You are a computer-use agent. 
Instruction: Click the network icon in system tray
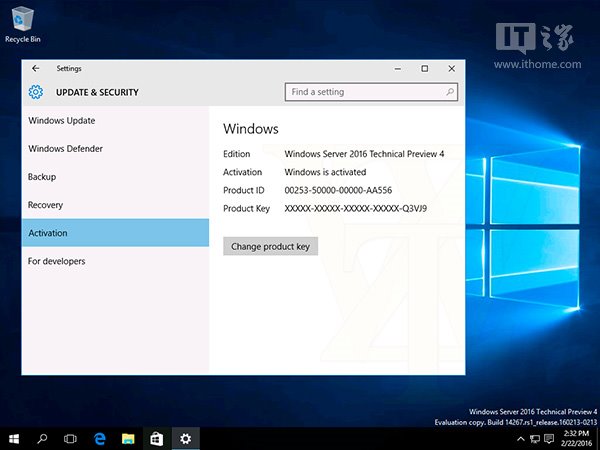point(535,439)
